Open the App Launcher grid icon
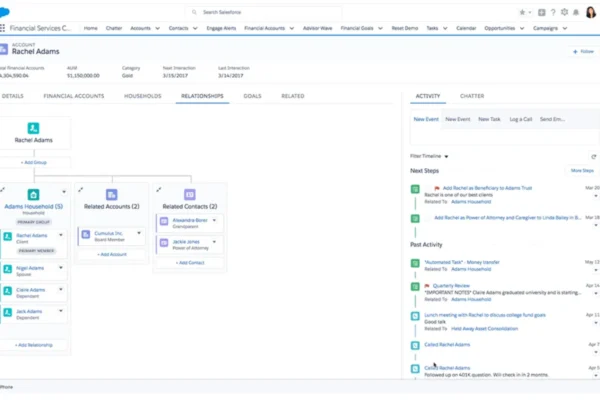The width and height of the screenshot is (600, 400). click(2, 28)
